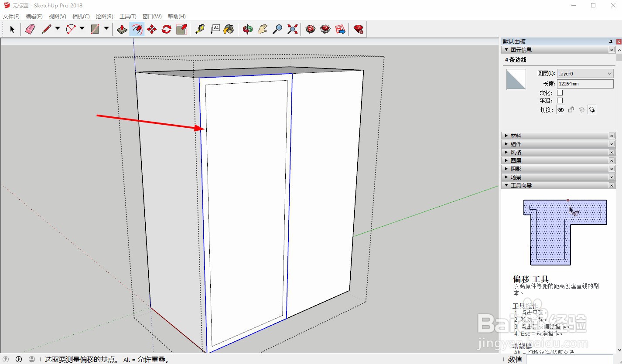Click the highlighted Offset tool
The height and width of the screenshot is (364, 622).
[137, 29]
